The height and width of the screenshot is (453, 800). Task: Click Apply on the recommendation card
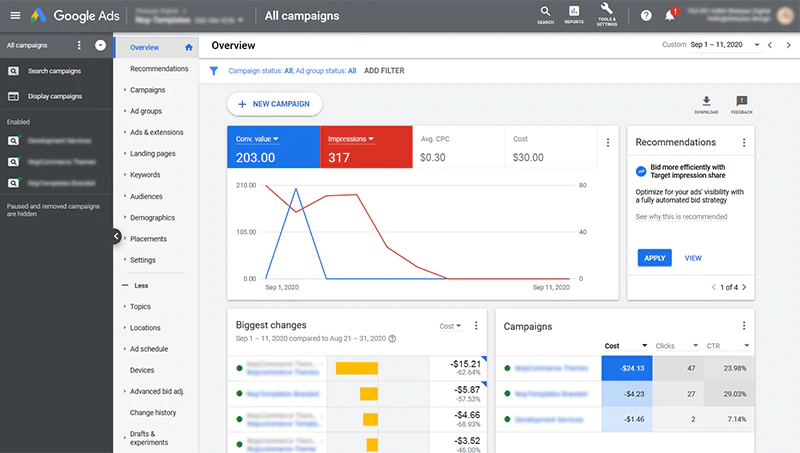[x=654, y=258]
